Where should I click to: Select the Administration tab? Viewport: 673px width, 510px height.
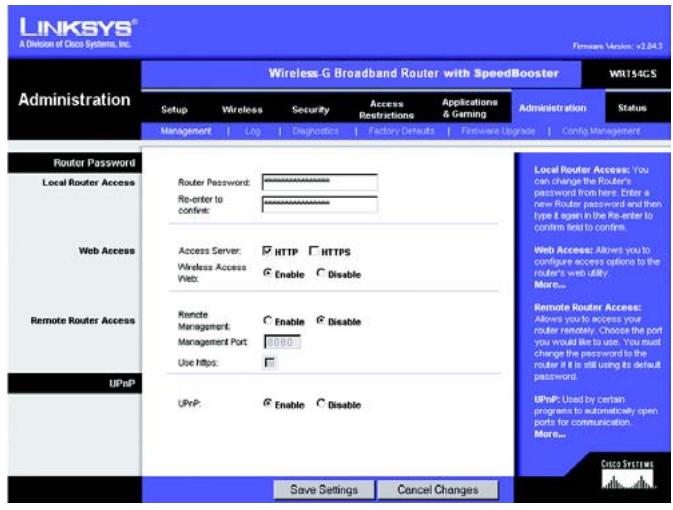pyautogui.click(x=553, y=108)
